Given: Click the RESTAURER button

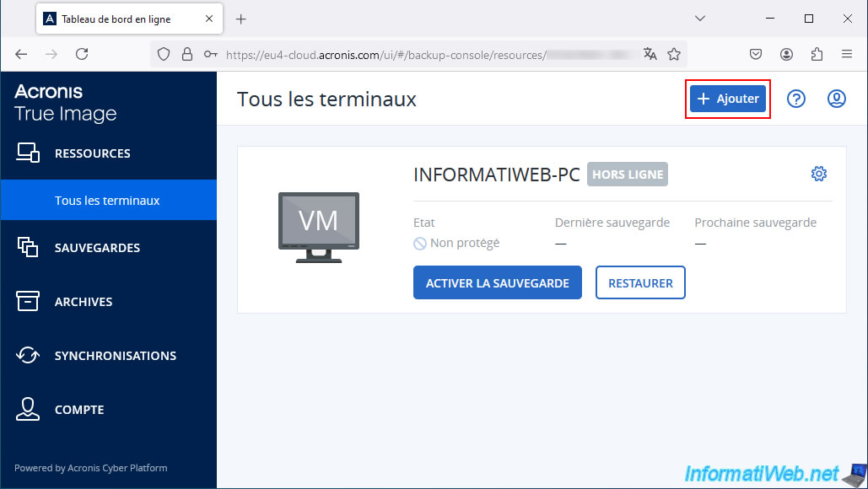Looking at the screenshot, I should [x=640, y=282].
